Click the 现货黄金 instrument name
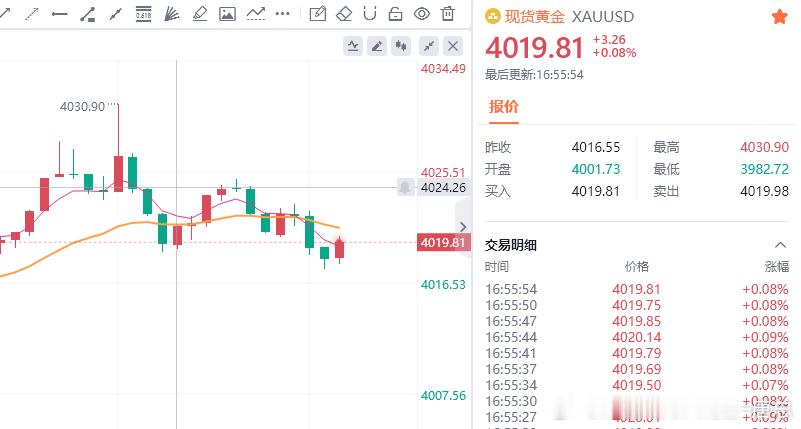The width and height of the screenshot is (801, 429). [x=535, y=17]
